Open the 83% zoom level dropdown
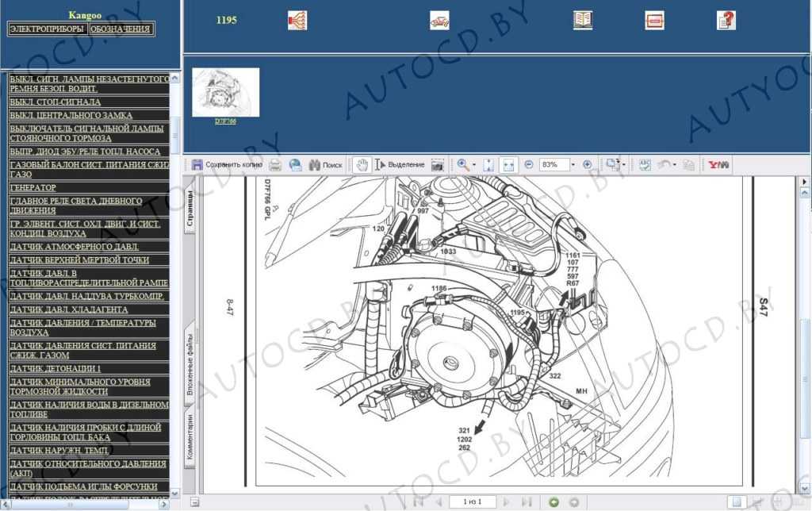812x511 pixels. click(574, 164)
